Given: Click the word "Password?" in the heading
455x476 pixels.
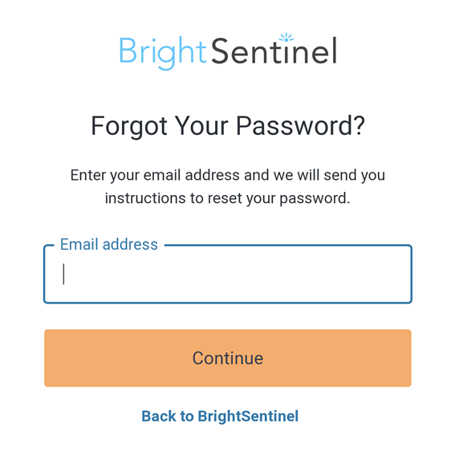Looking at the screenshot, I should click(300, 126).
